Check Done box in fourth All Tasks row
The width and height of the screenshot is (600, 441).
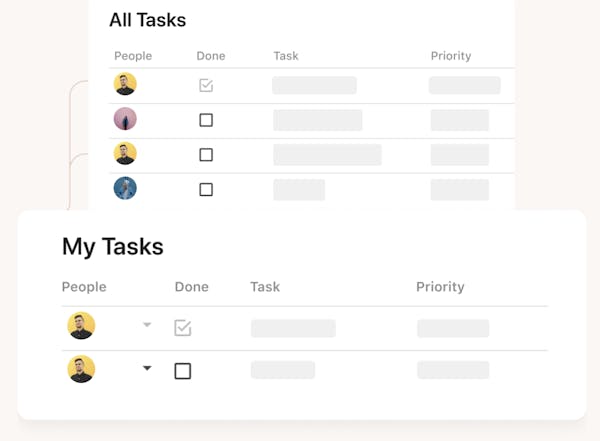pyautogui.click(x=206, y=189)
